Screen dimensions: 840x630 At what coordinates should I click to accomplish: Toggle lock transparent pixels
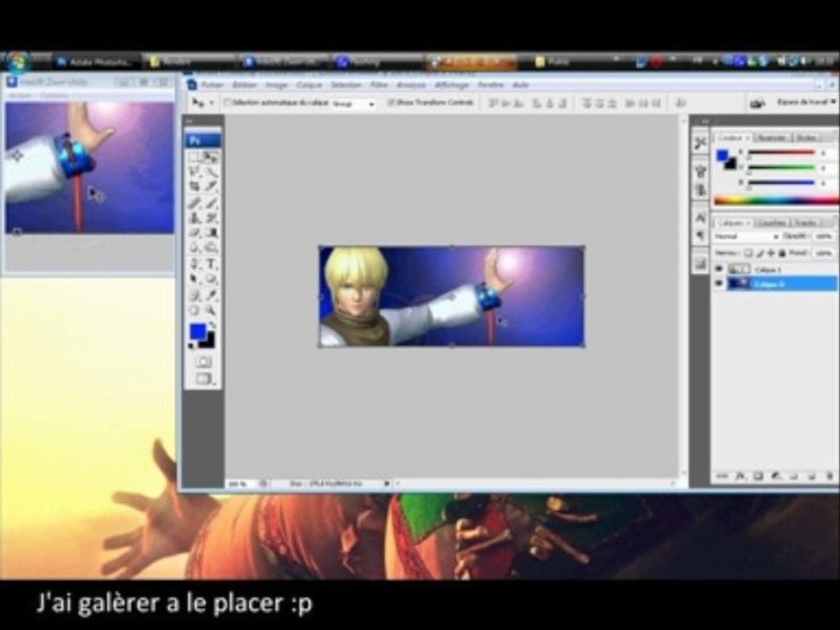748,253
